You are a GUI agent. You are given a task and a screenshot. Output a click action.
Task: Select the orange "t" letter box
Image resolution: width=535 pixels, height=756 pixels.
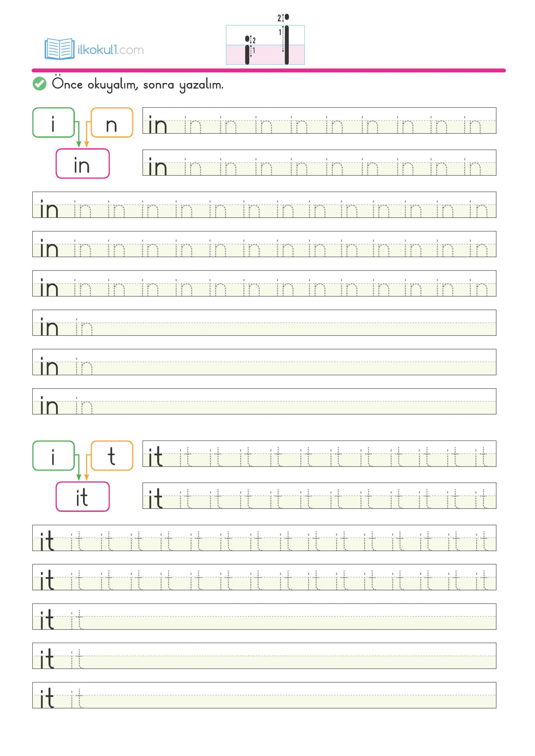[x=112, y=456]
